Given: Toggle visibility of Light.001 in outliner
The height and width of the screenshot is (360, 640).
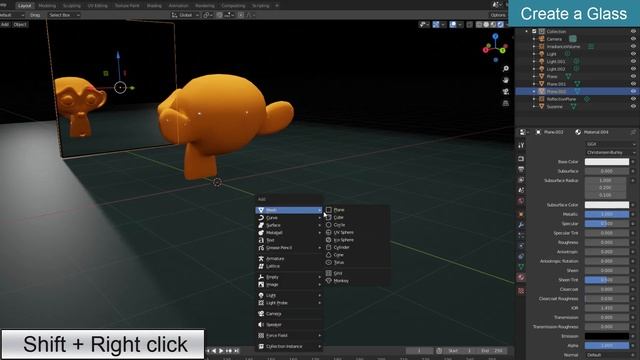Looking at the screenshot, I should [633, 61].
